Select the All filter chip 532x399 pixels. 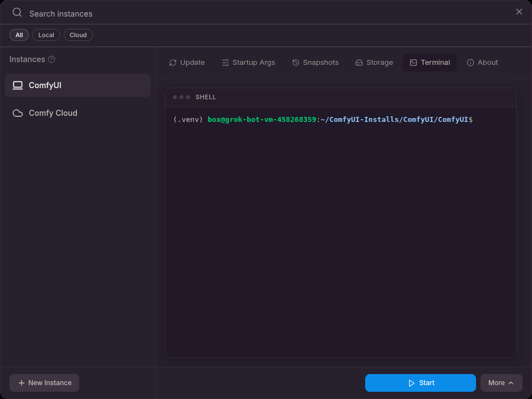coord(19,35)
